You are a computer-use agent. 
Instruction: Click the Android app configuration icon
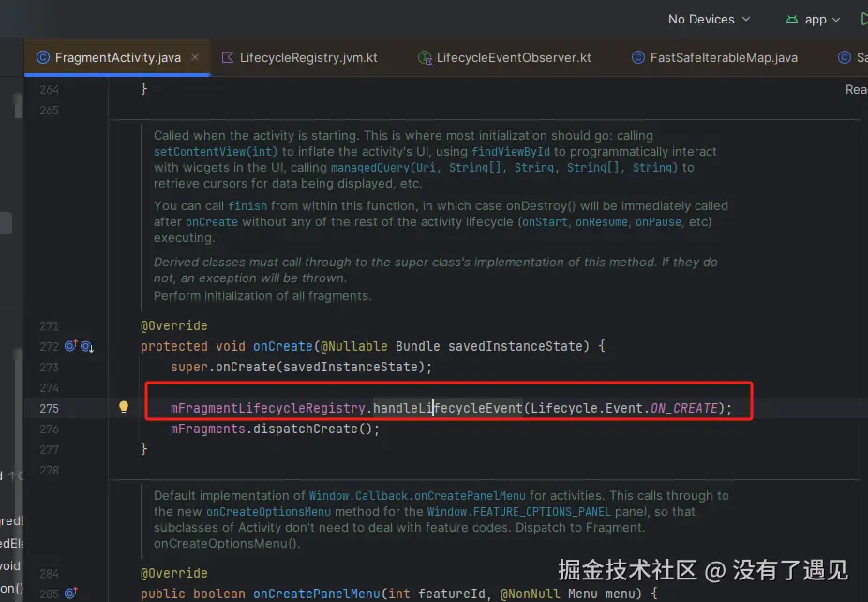point(792,20)
